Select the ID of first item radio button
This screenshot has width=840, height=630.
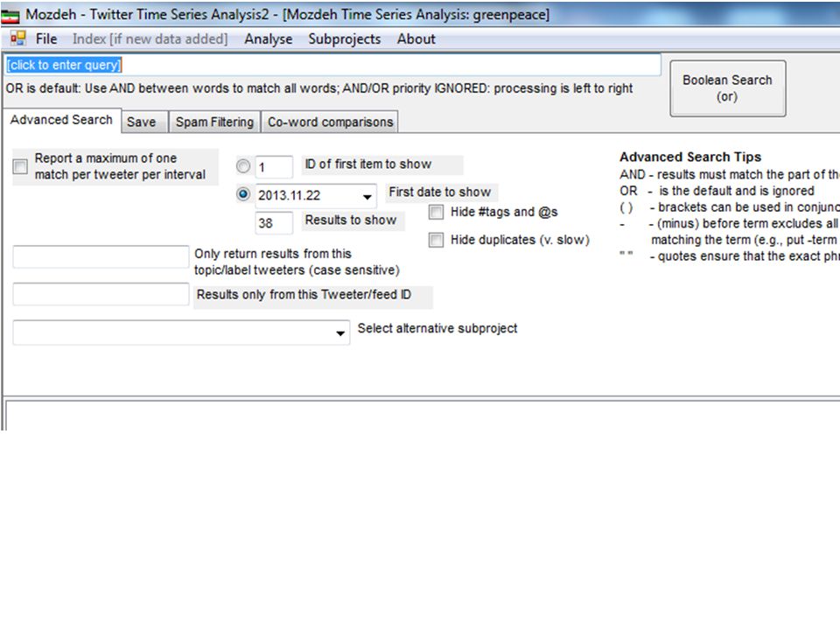243,166
